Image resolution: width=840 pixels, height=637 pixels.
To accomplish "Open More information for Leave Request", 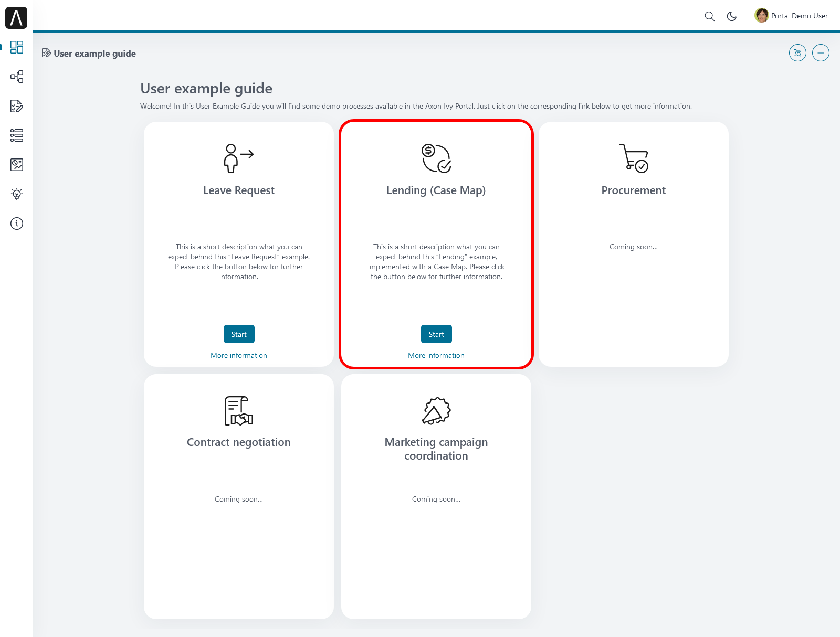I will pyautogui.click(x=239, y=355).
